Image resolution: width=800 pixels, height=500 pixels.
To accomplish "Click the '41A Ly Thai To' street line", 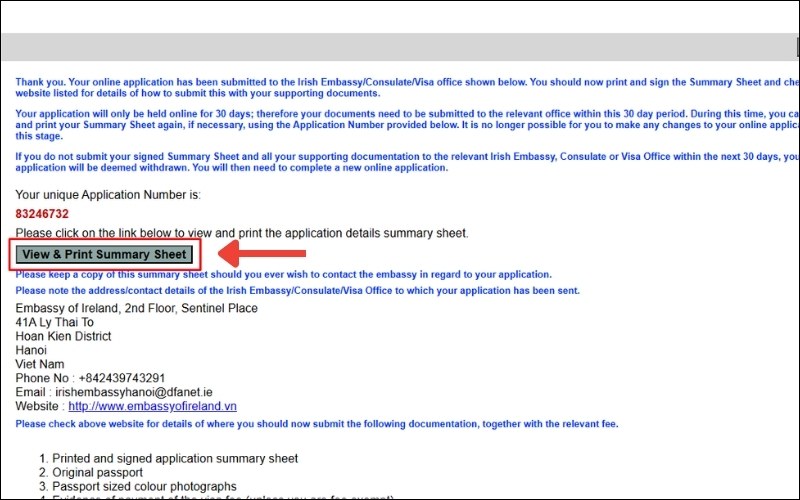I will coord(55,323).
